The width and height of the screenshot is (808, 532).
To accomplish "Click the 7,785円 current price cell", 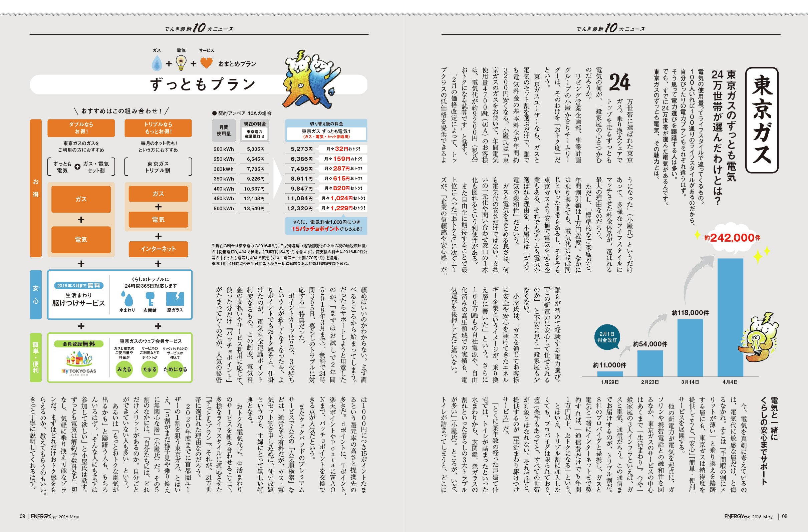I will coord(255,169).
